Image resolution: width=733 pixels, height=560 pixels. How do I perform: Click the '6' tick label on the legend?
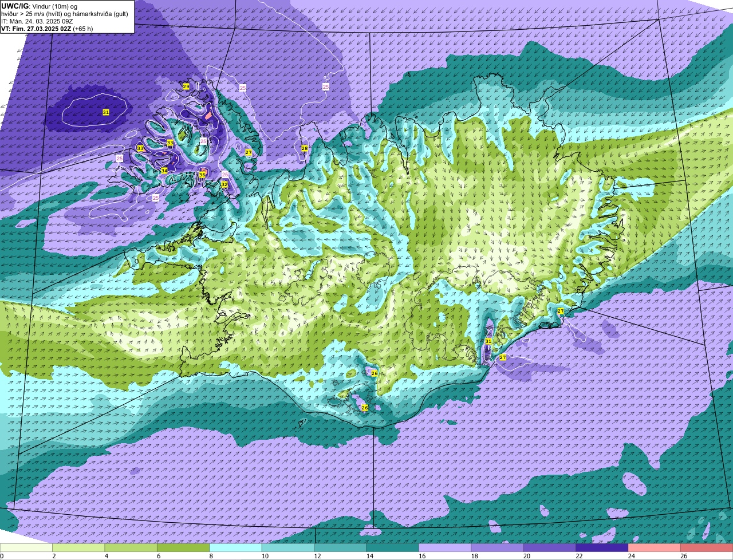pyautogui.click(x=158, y=556)
